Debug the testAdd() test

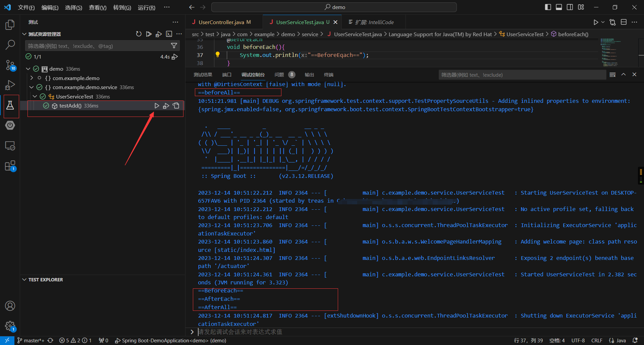pyautogui.click(x=166, y=106)
